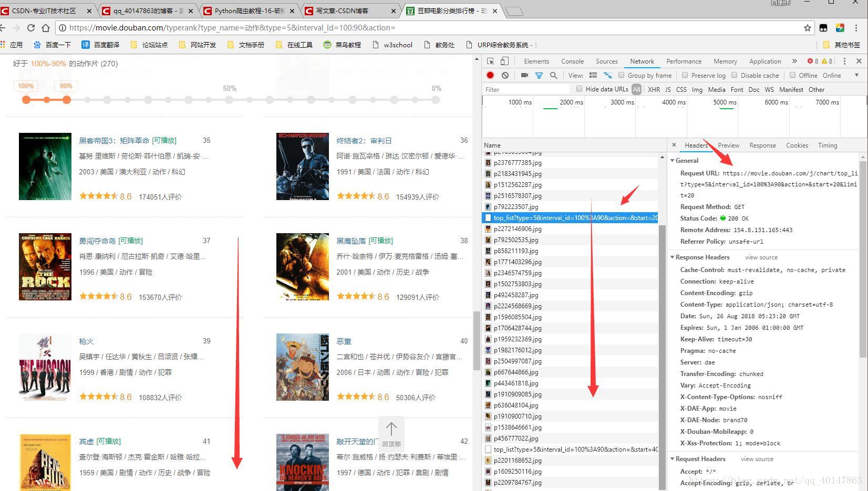Viewport: 868px width, 491px height.
Task: Close the DevTools panel
Action: click(859, 61)
